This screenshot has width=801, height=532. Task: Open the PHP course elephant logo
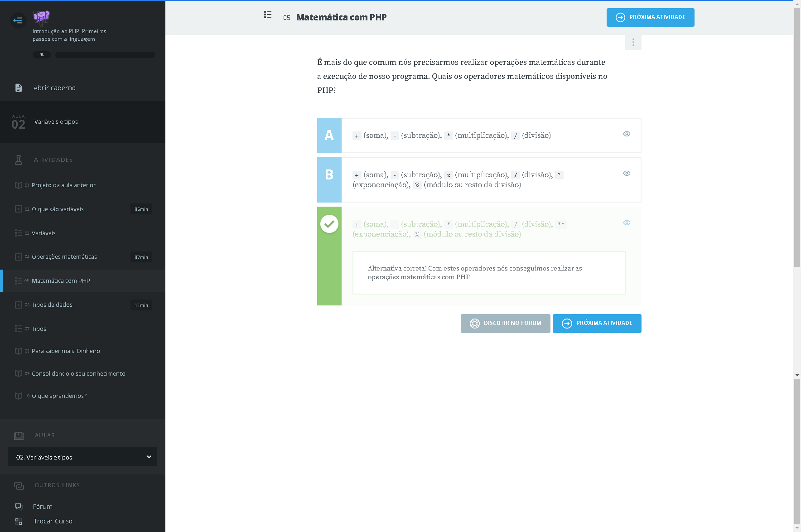41,18
